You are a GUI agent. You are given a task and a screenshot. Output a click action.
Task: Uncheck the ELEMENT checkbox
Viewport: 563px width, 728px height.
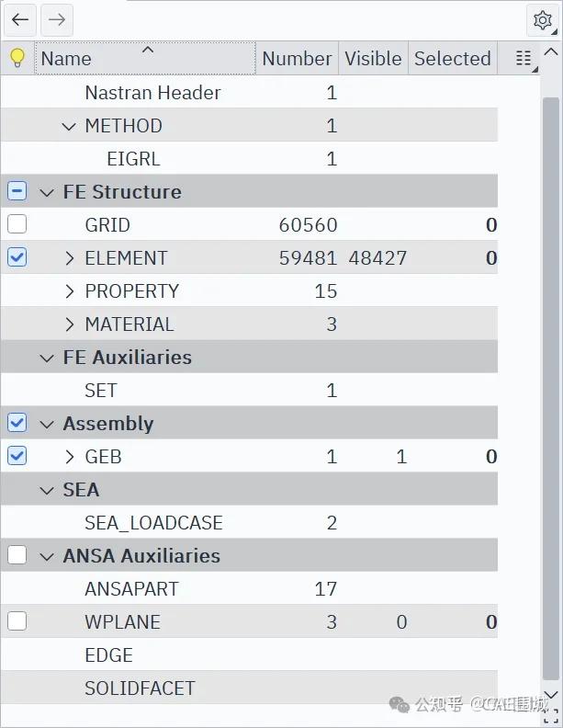[x=17, y=258]
